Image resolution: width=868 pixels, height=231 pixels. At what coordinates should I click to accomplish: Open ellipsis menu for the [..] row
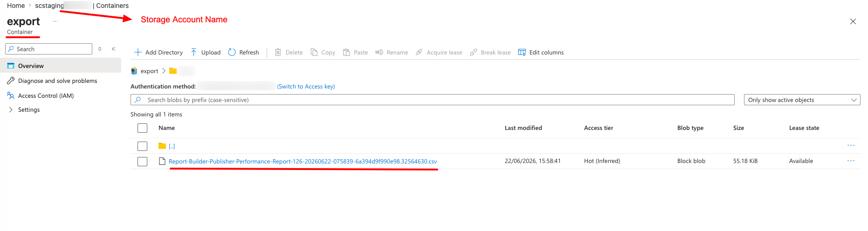(x=851, y=145)
